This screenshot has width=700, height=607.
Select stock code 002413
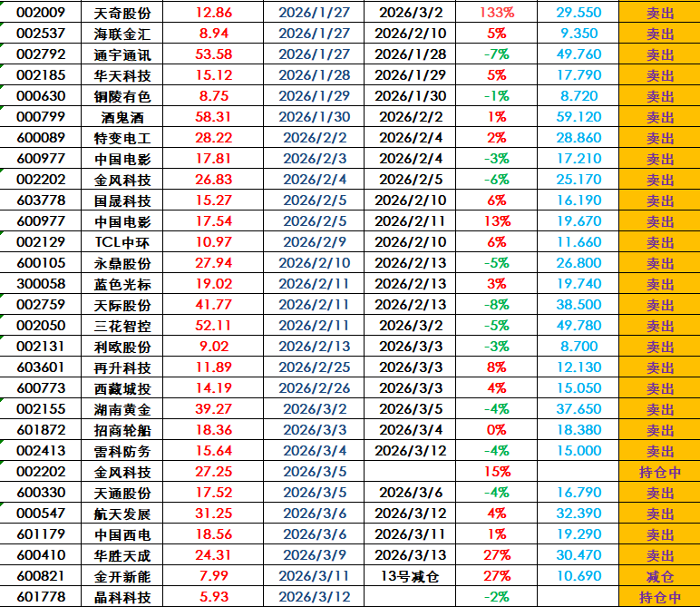(x=41, y=451)
